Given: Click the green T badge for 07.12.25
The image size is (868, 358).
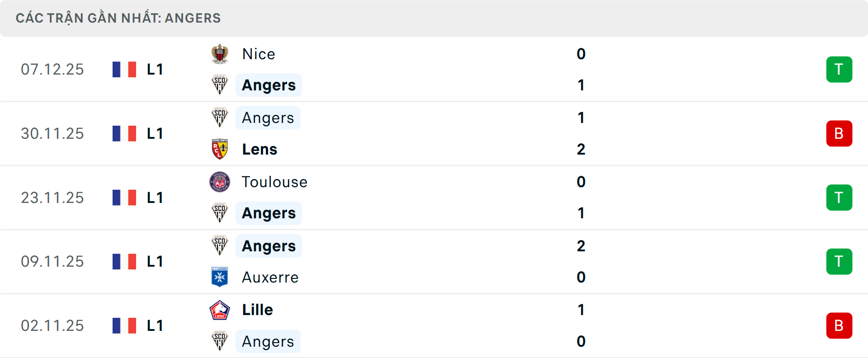Looking at the screenshot, I should 839,70.
